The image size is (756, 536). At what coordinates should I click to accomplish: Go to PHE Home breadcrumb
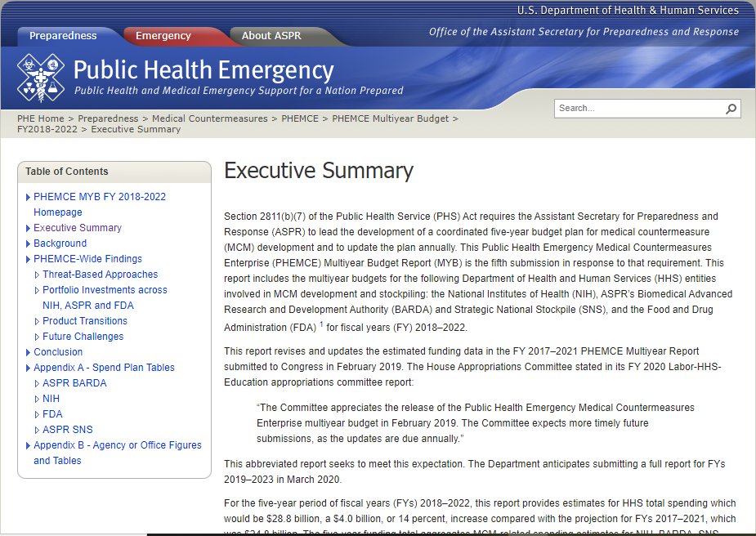pyautogui.click(x=41, y=118)
